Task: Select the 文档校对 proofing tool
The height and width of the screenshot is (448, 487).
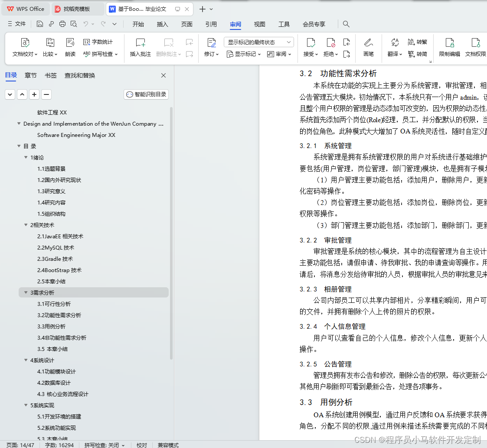Action: click(x=25, y=48)
